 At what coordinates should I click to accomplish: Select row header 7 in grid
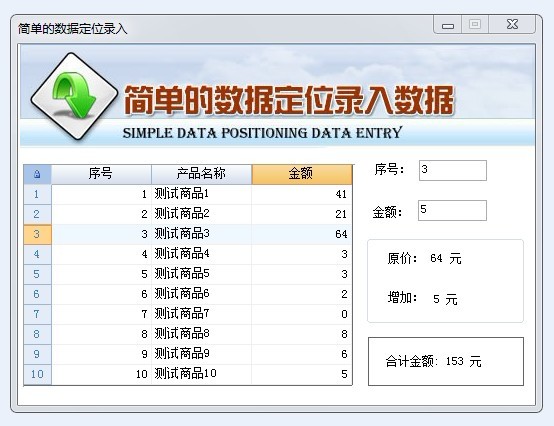37,314
